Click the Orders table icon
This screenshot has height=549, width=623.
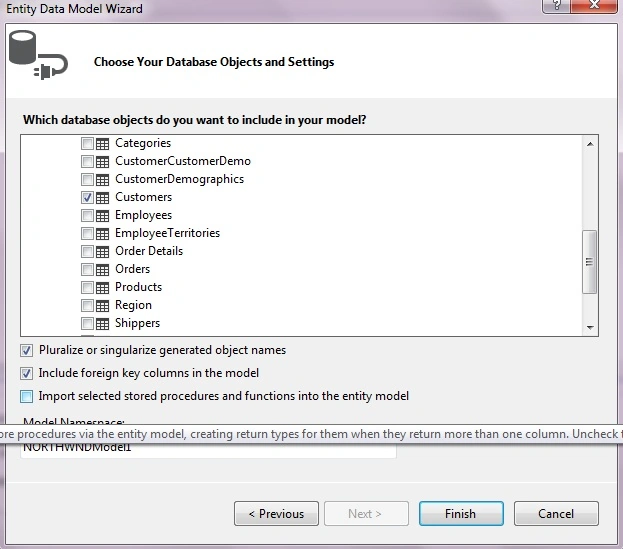tap(103, 270)
